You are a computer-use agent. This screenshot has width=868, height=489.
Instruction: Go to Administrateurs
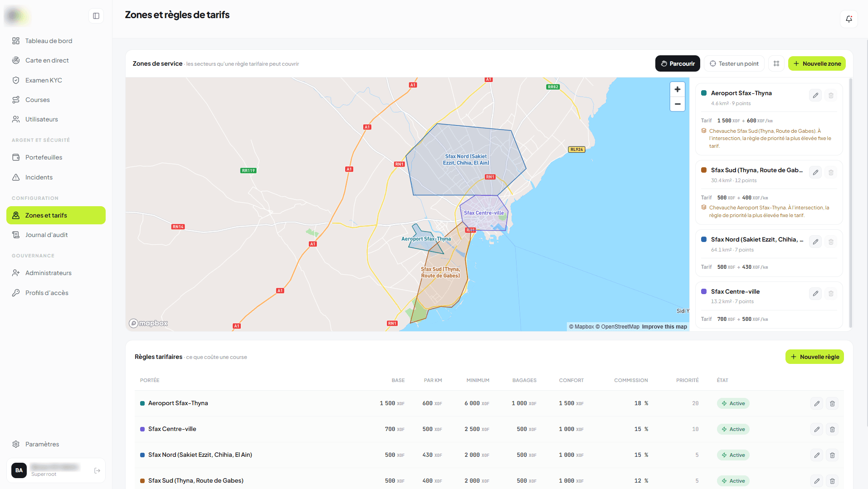tap(56, 273)
